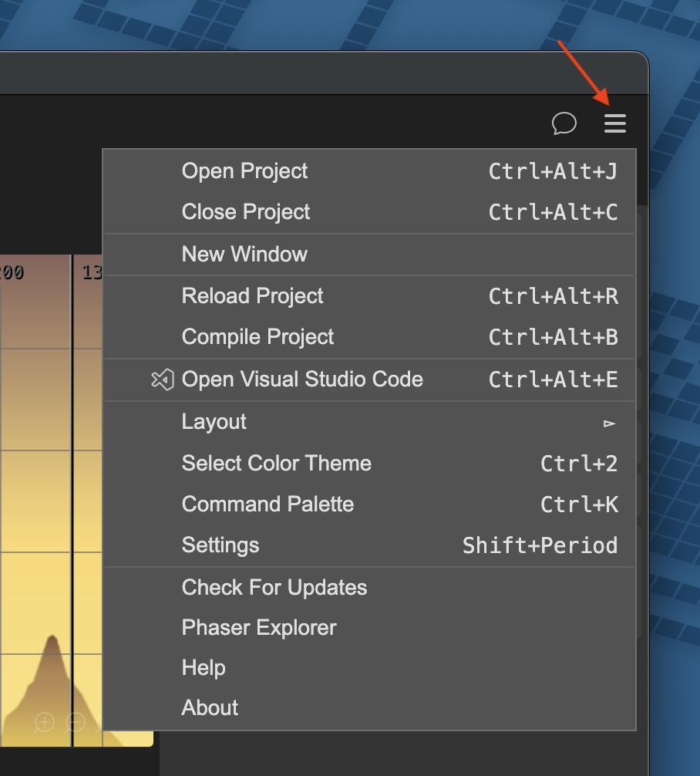Launch the Command Palette
The width and height of the screenshot is (700, 776).
(x=268, y=504)
